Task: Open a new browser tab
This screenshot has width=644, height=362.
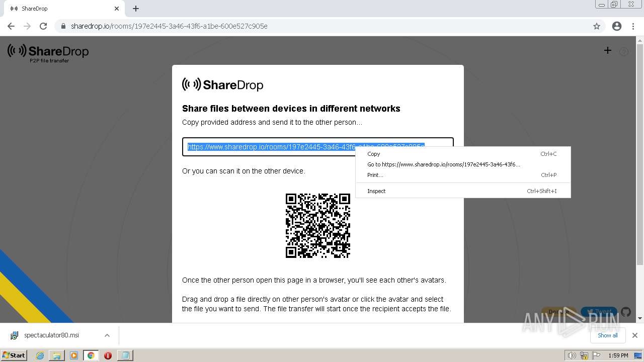Action: 136,9
